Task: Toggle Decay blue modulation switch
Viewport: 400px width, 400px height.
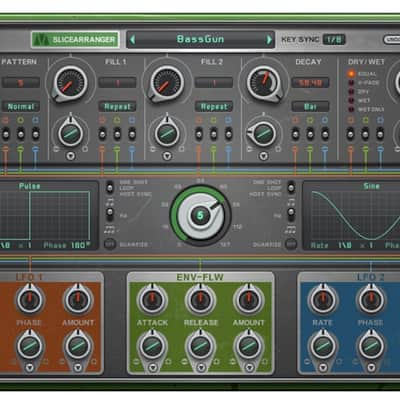Action: 325,133
